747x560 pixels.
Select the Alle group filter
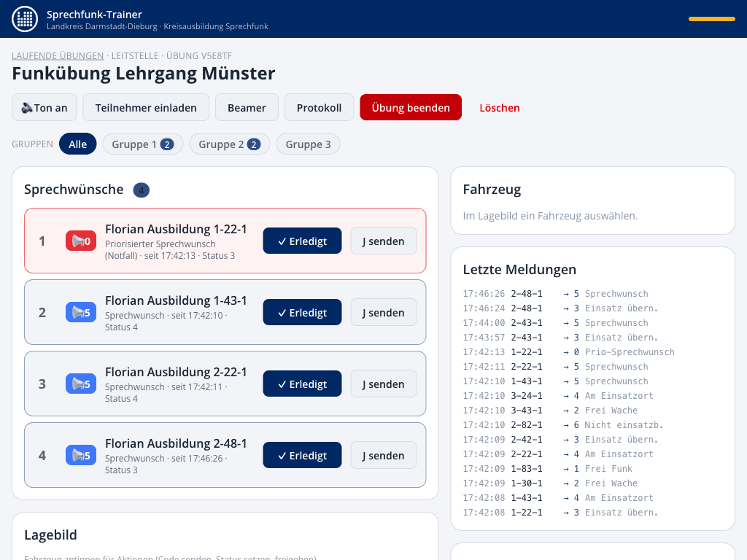click(77, 144)
